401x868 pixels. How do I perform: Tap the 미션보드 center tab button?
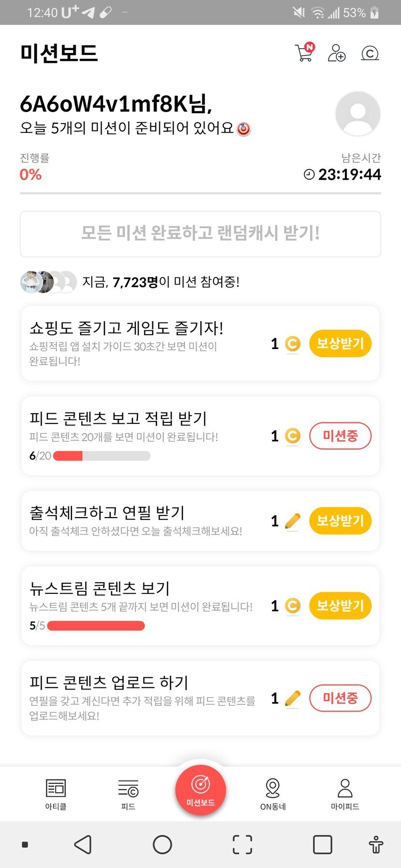tap(200, 791)
